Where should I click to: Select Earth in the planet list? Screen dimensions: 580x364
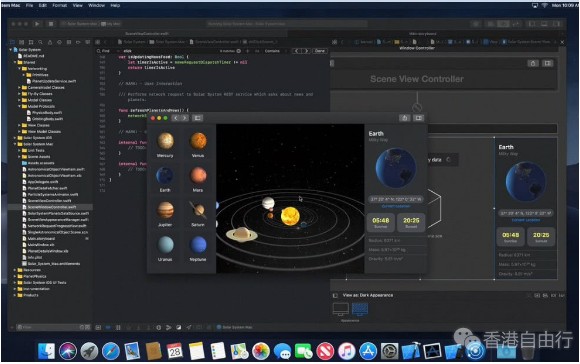point(165,179)
